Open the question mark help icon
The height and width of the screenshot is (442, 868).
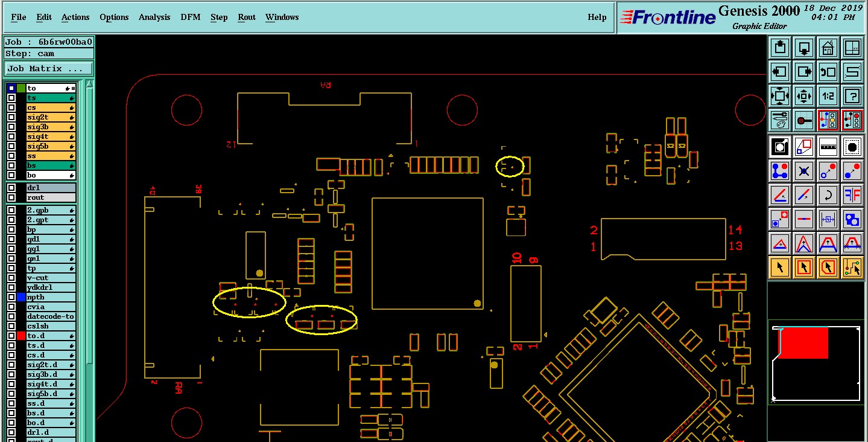(x=852, y=96)
